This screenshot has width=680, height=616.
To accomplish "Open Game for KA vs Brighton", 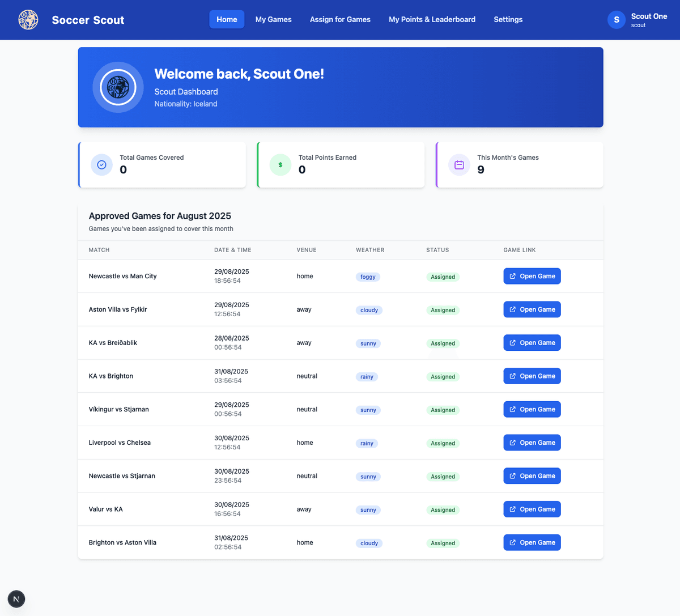I will pos(532,376).
